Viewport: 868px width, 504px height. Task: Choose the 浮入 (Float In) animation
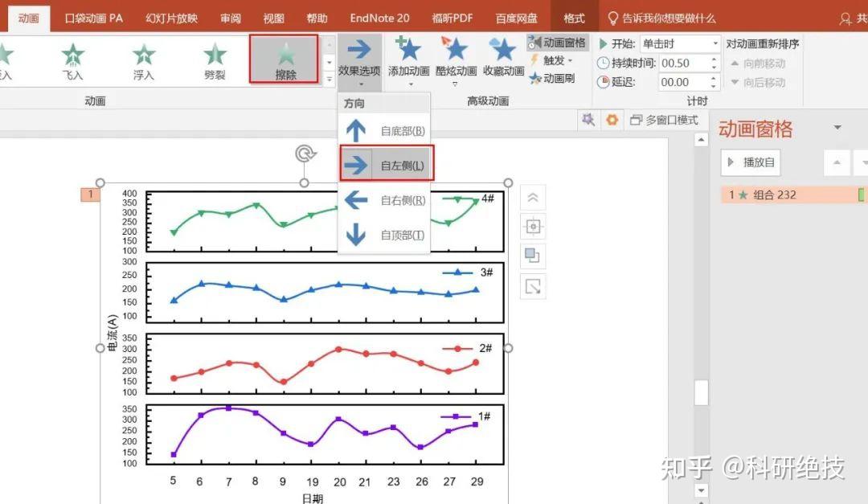[x=143, y=60]
